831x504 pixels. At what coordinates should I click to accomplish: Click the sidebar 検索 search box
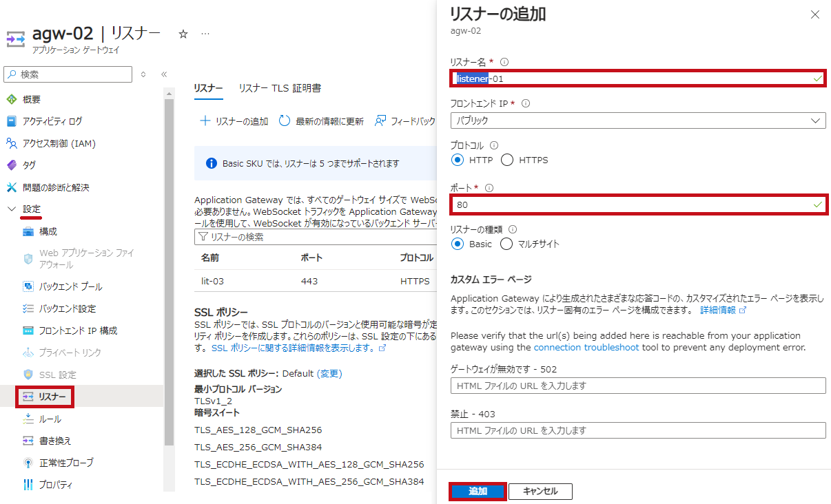68,74
